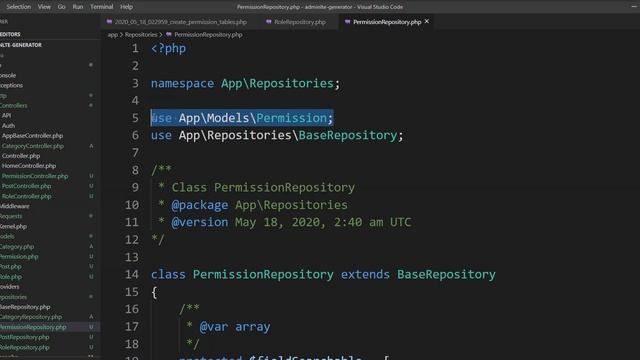The width and height of the screenshot is (640, 360).
Task: Open RoleRepository.php in explorer tree
Action: coord(24,347)
